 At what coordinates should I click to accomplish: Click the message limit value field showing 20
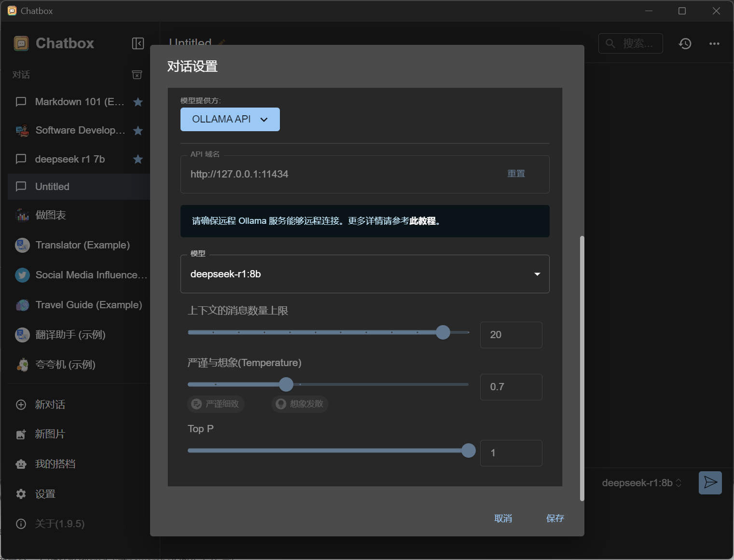511,335
